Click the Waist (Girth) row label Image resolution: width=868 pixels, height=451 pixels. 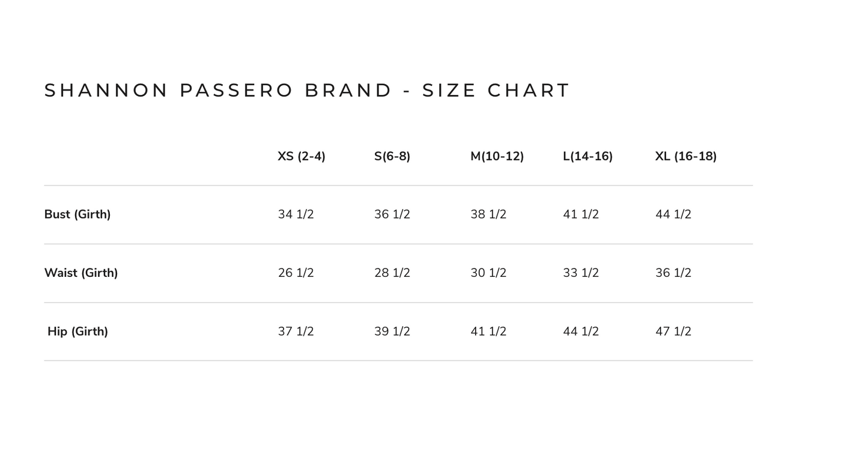tap(81, 273)
